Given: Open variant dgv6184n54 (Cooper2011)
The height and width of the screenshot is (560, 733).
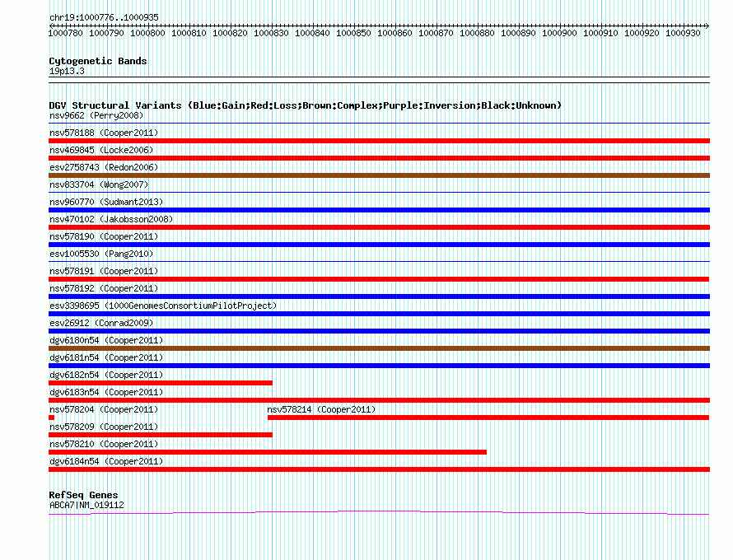Looking at the screenshot, I should pyautogui.click(x=106, y=461).
